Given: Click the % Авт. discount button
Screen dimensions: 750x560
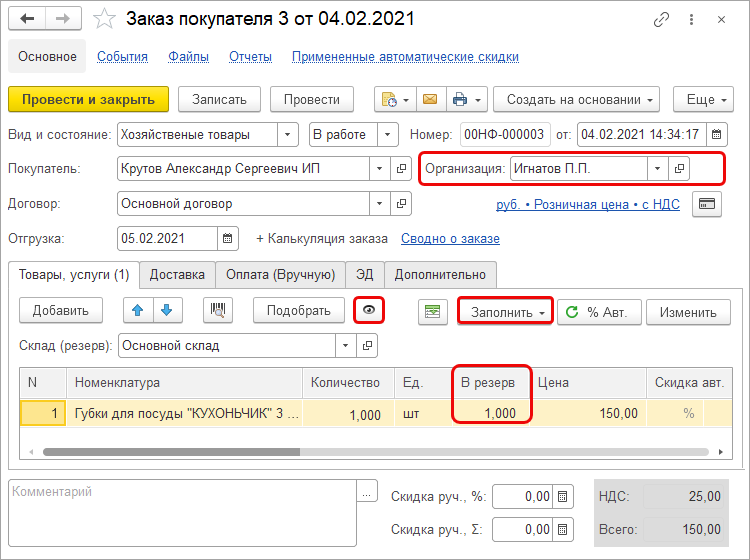Looking at the screenshot, I should tap(599, 312).
